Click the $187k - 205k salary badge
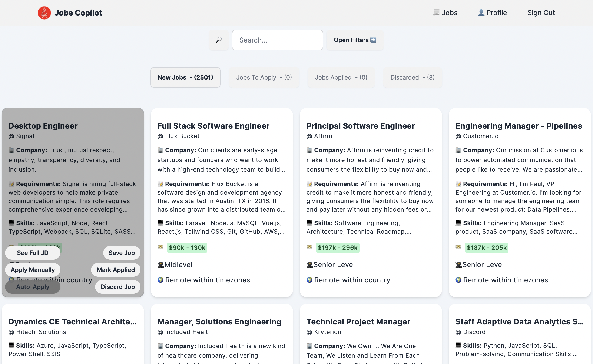Image resolution: width=593 pixels, height=364 pixels. tap(487, 248)
